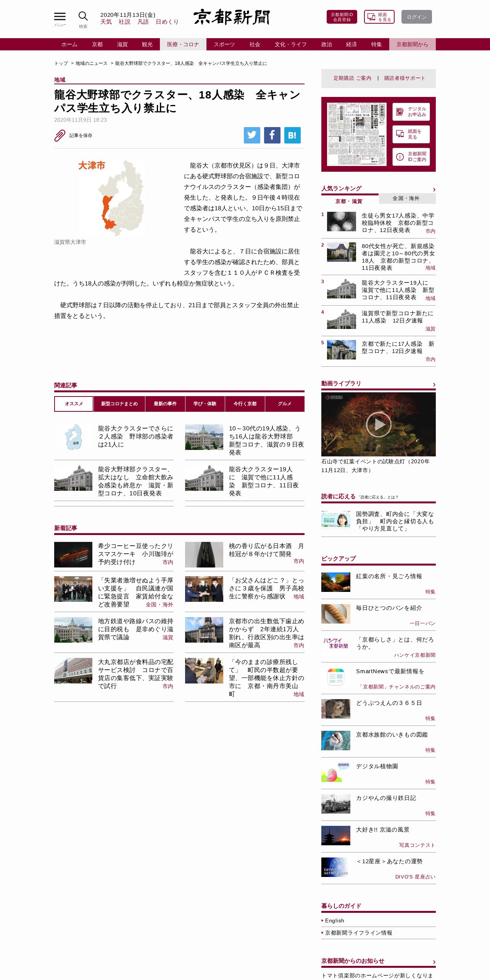Open 桃の香り日本酒 bottle thumbnail
This screenshot has height=980, width=490.
[204, 554]
